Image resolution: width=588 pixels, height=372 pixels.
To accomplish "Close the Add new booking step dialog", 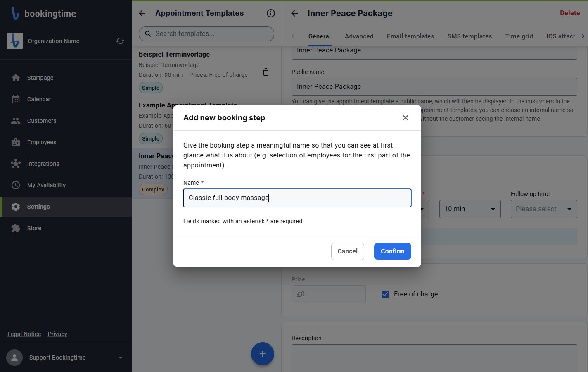I will tap(405, 118).
